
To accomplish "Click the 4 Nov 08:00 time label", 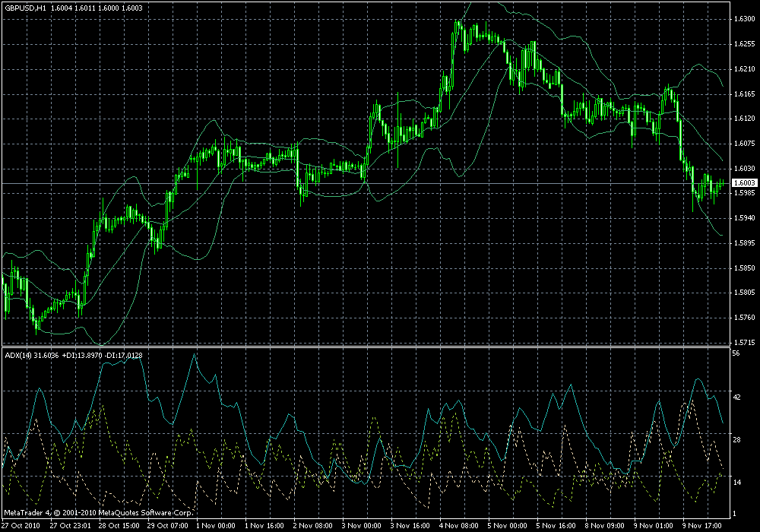I will point(459,526).
